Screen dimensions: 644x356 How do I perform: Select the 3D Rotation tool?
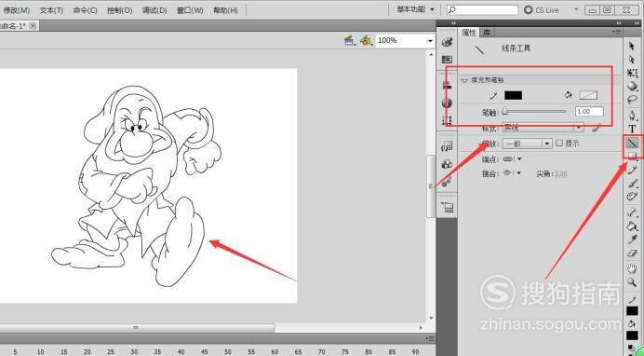(x=632, y=87)
